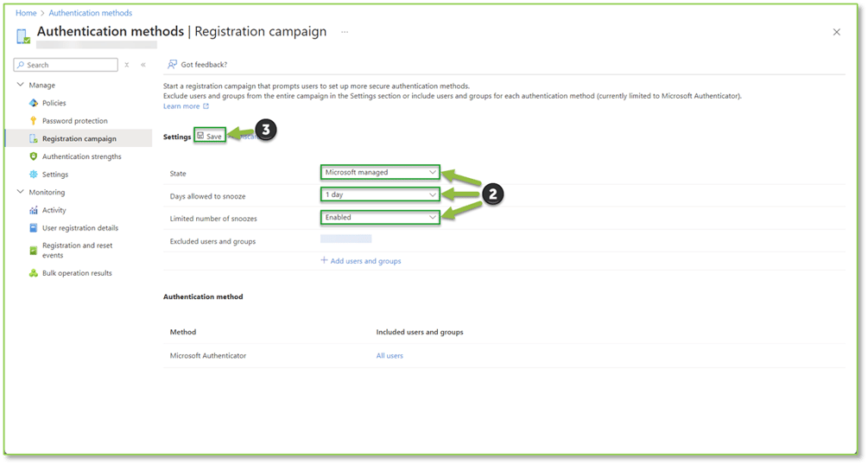
Task: Click the Bulk operation results icon
Action: tap(33, 273)
